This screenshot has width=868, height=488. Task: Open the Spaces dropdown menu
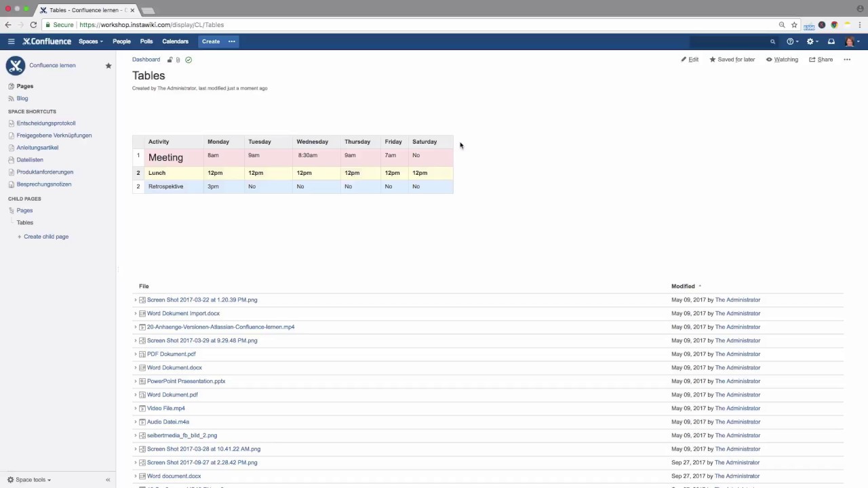pyautogui.click(x=90, y=41)
